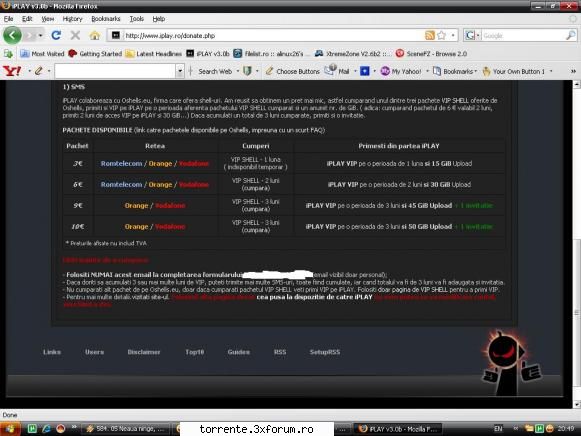Open My Yahoo! toolbar button

click(401, 71)
